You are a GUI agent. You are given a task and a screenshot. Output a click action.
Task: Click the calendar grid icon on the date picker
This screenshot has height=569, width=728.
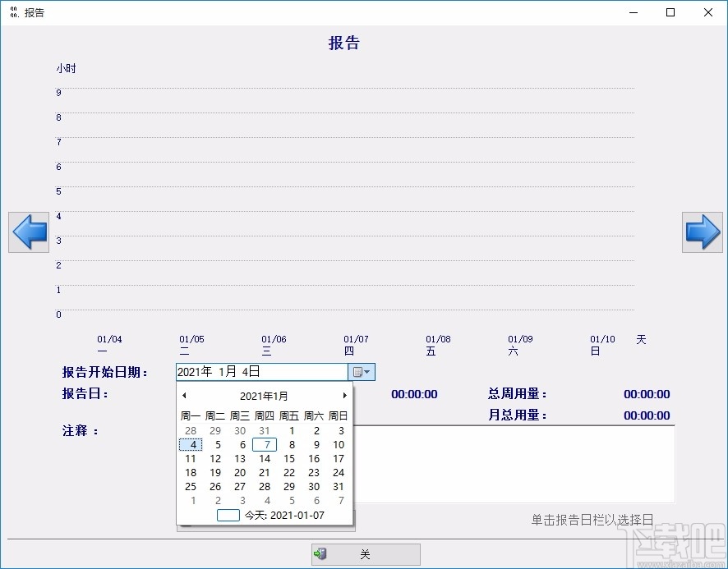coord(357,372)
